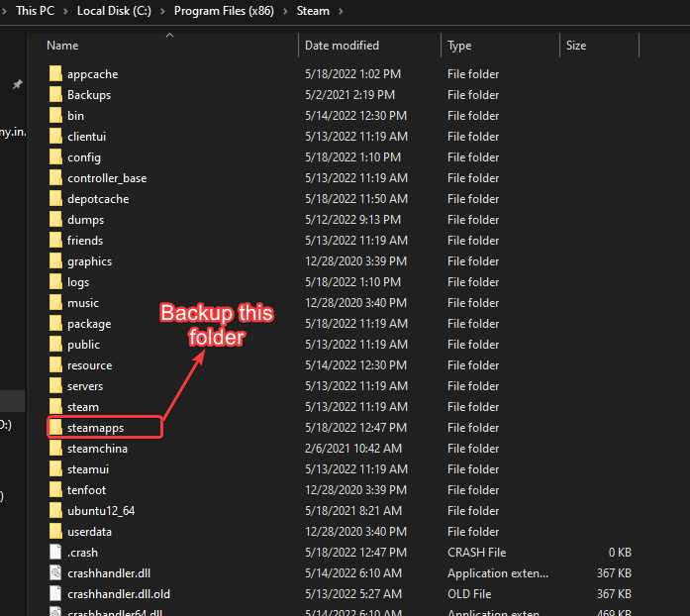
Task: Click the 5/18/2022 1:02 PM date
Action: (x=353, y=74)
